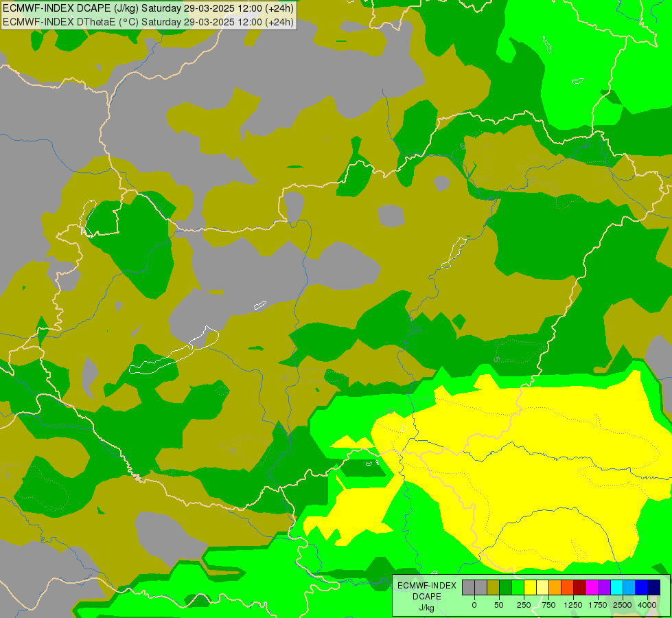The height and width of the screenshot is (618, 672).
Task: Click the legend label '1250'
Action: [x=573, y=605]
